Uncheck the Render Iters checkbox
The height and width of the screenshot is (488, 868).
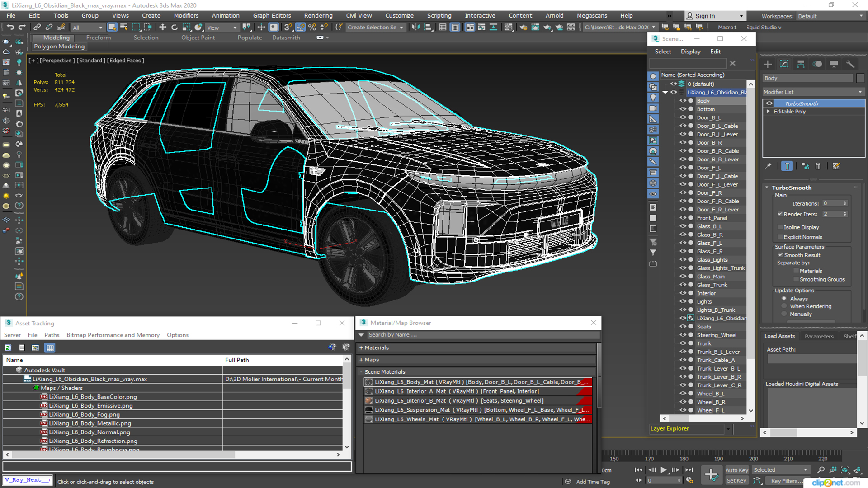click(780, 214)
